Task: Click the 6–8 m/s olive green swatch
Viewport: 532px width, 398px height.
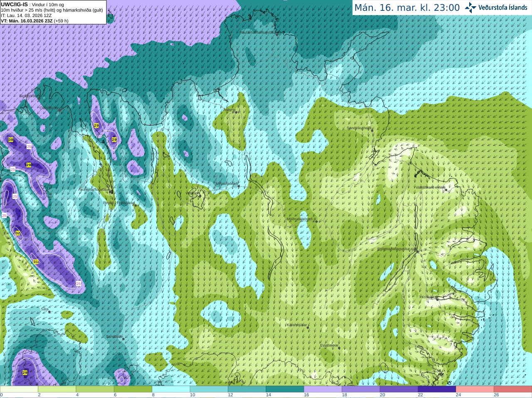Action: (133, 389)
